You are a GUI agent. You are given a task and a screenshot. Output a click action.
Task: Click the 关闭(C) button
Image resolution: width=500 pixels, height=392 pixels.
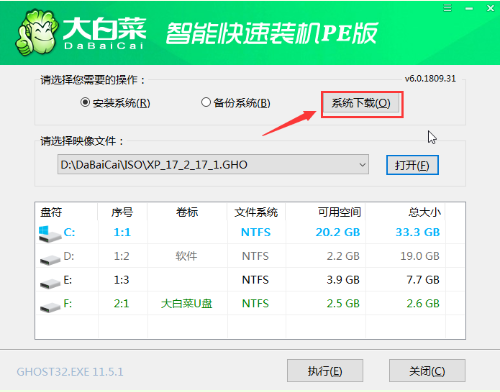click(x=427, y=371)
